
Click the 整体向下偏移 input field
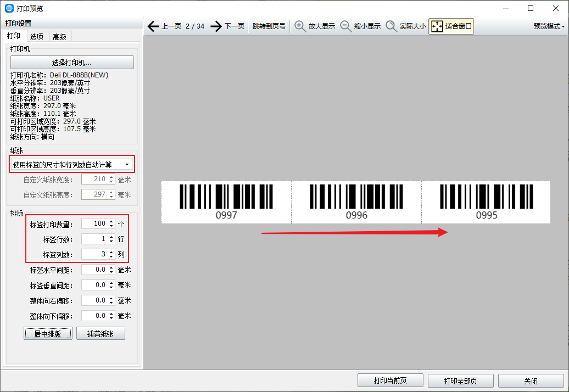[x=94, y=316]
